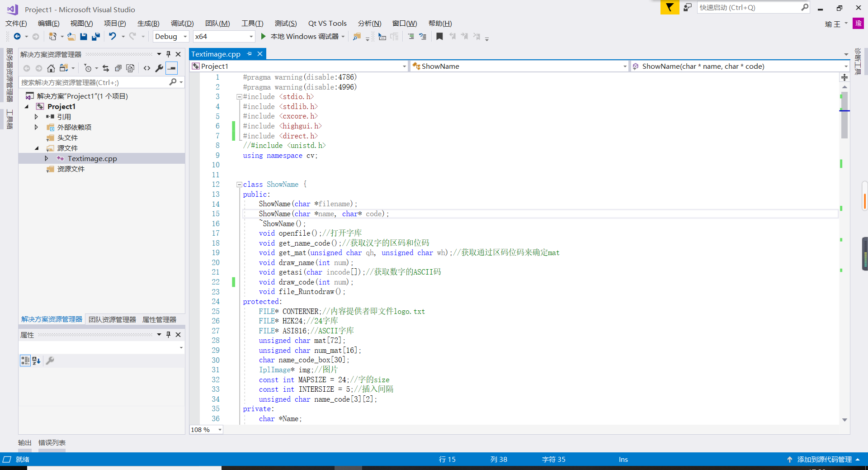Toggle preview of selected items in Solution Explorer
Screen dimensions: 868x470
[172, 68]
